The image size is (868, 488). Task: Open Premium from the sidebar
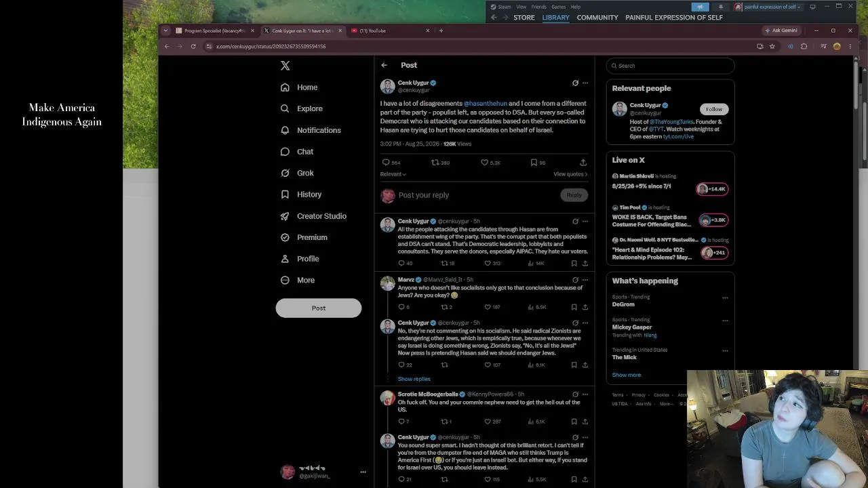(304, 237)
